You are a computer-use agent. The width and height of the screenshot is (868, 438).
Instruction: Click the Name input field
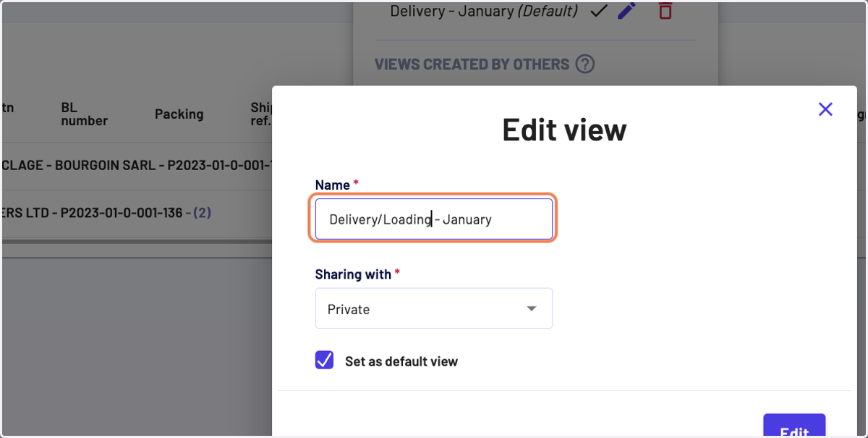(434, 219)
